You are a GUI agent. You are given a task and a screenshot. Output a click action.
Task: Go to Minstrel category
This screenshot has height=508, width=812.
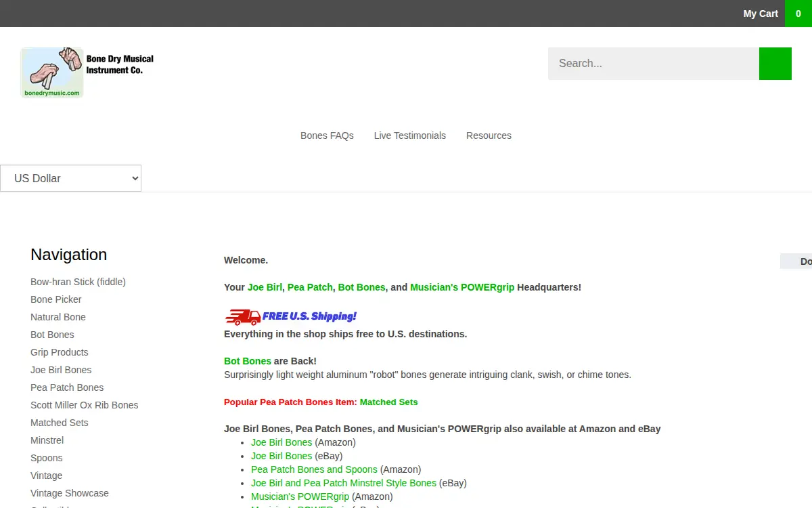pyautogui.click(x=47, y=440)
